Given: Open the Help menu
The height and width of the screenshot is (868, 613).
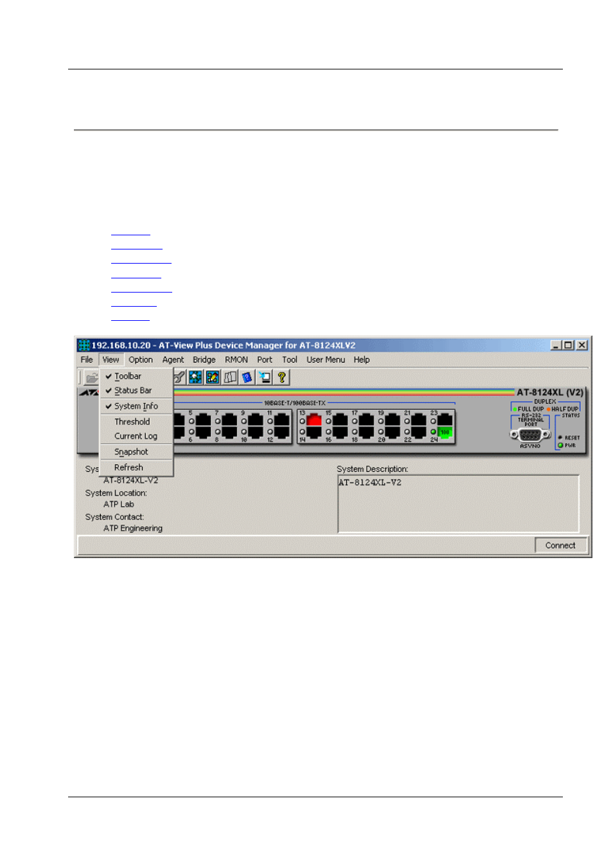Looking at the screenshot, I should 362,359.
